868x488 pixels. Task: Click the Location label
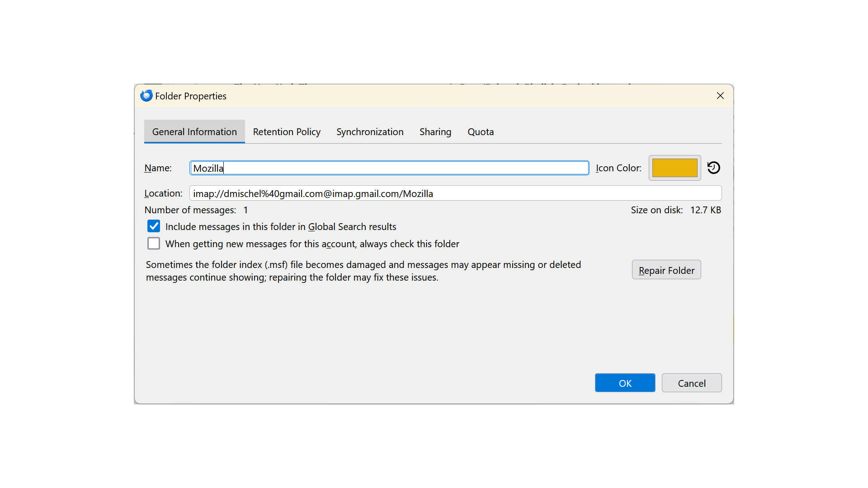[163, 193]
